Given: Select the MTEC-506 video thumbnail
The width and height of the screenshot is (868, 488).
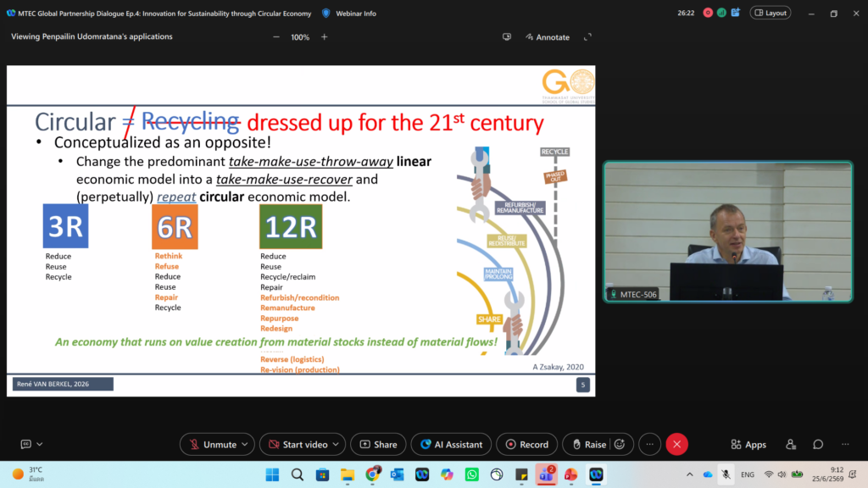Looking at the screenshot, I should [x=728, y=232].
